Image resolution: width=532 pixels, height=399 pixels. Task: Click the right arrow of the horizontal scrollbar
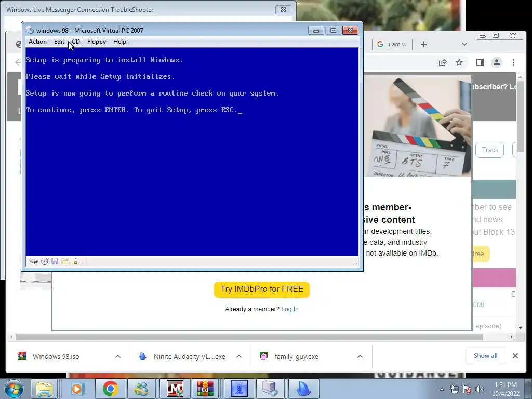click(512, 337)
